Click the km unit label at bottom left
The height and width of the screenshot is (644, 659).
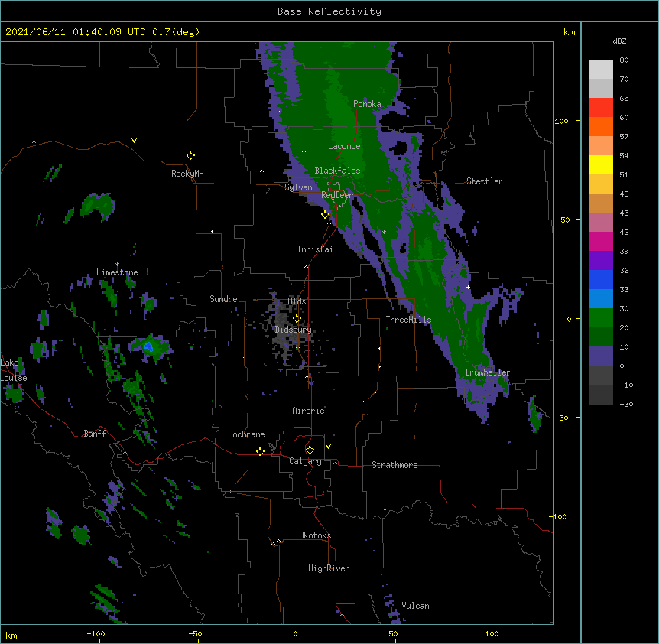click(11, 635)
